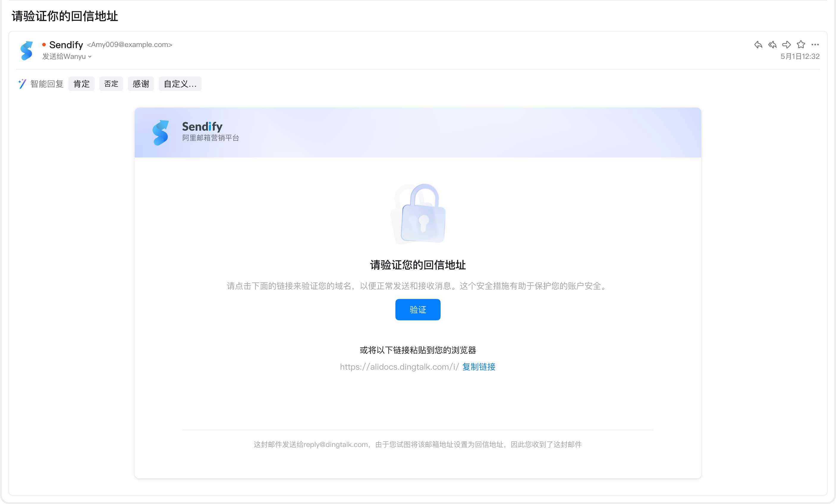Click the smart reply magic wand icon
The image size is (836, 504).
point(22,84)
